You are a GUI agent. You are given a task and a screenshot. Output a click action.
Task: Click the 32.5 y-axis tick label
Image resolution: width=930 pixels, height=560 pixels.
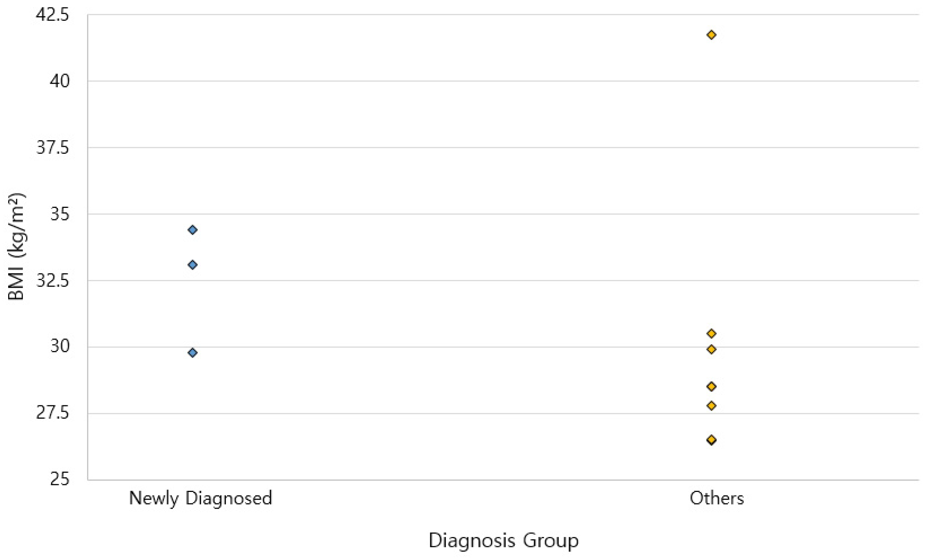pos(53,281)
